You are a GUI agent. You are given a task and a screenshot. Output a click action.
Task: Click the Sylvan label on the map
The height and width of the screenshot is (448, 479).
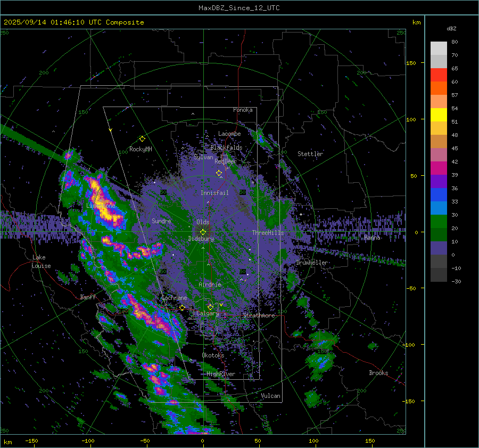pos(203,157)
